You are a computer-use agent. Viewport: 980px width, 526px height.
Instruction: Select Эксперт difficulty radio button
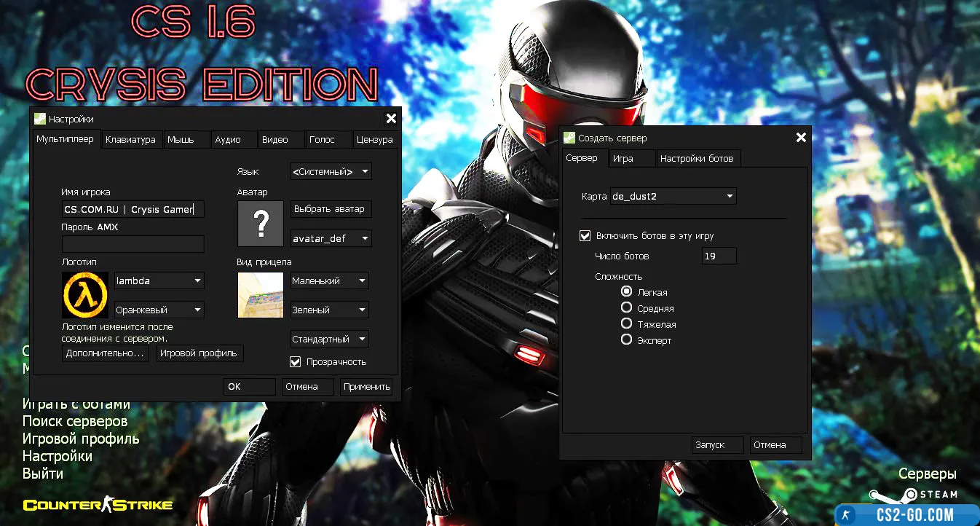626,340
